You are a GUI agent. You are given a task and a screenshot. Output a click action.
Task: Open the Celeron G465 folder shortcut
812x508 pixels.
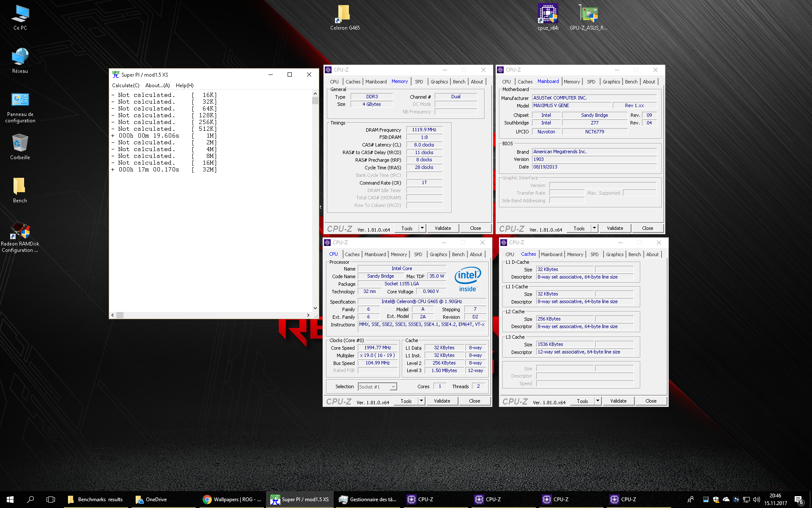345,18
